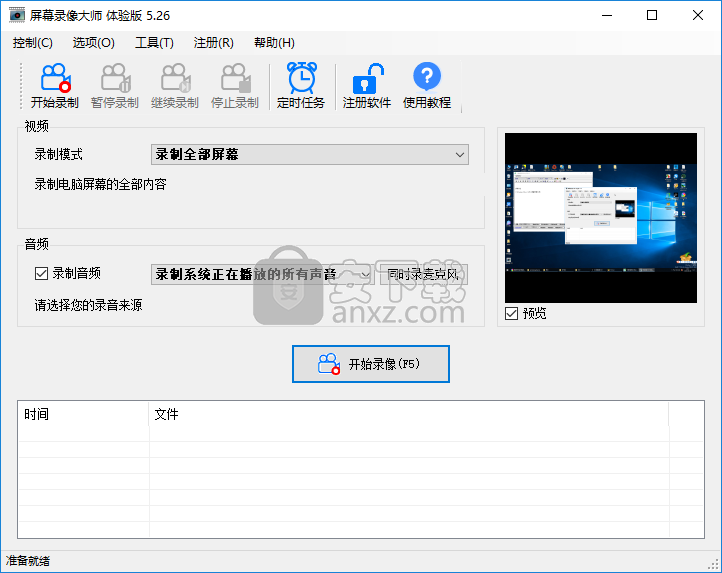Viewport: 722px width, 573px height.
Task: Click the 文件 column header
Action: click(408, 414)
